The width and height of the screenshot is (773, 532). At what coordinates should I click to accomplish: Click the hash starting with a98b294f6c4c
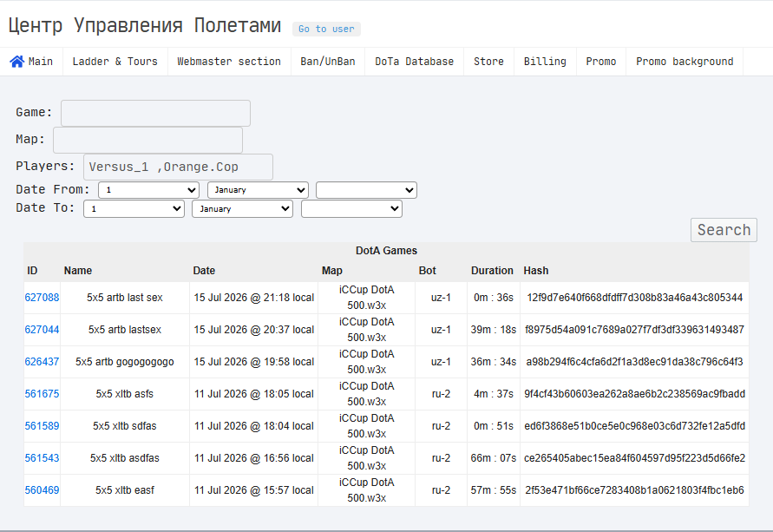[x=634, y=361]
